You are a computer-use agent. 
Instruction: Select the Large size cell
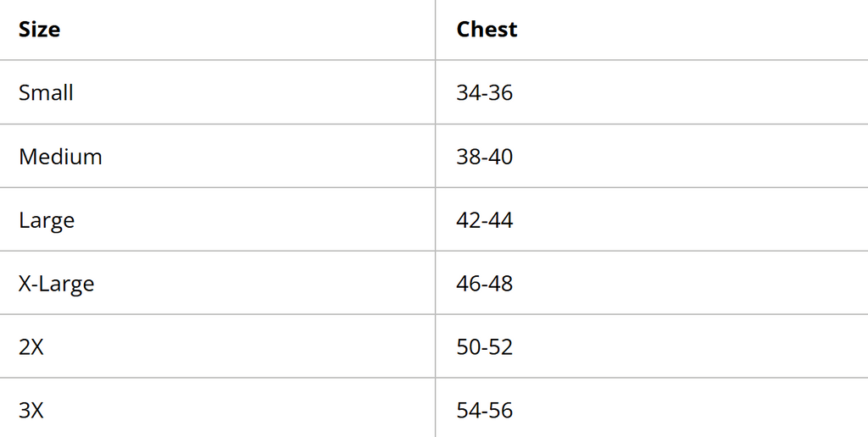coord(47,220)
